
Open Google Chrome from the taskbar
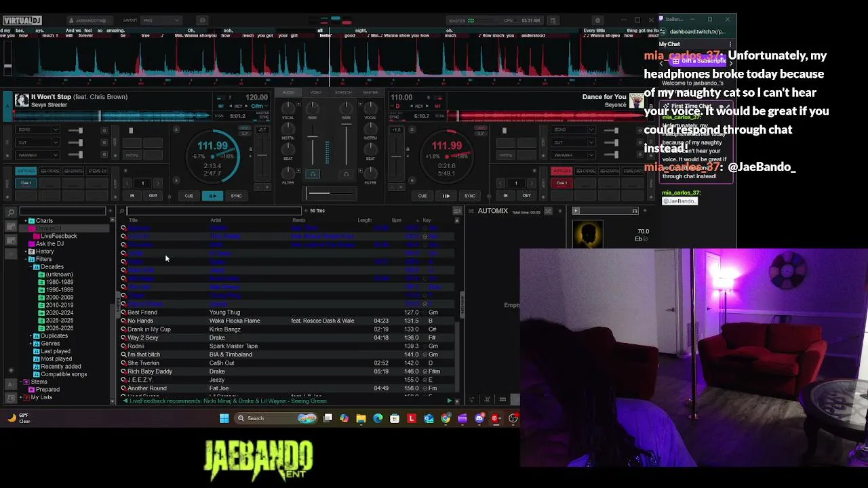pyautogui.click(x=446, y=418)
